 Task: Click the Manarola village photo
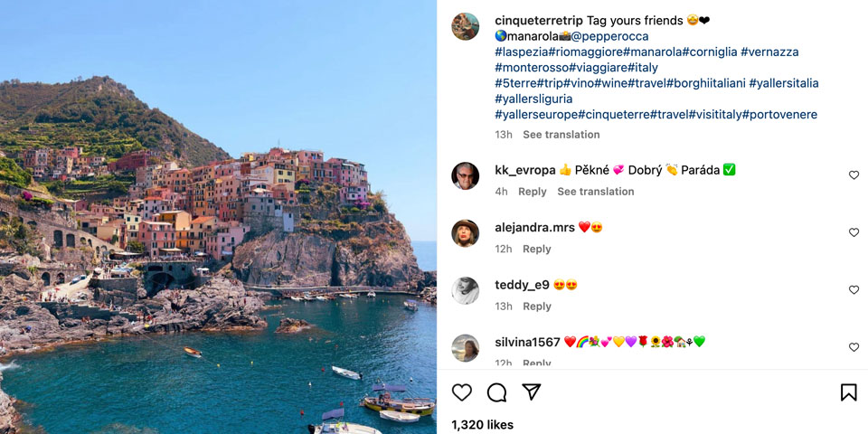pyautogui.click(x=218, y=217)
